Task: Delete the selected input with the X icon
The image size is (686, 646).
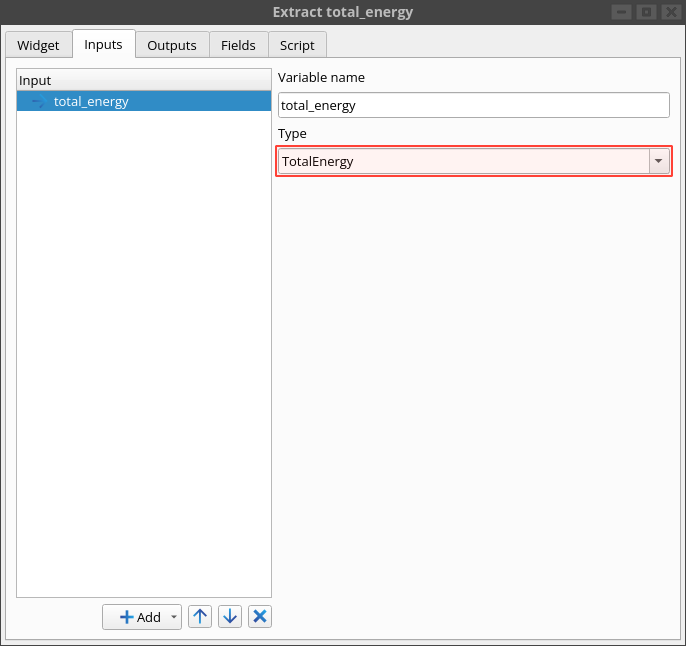Action: click(260, 617)
